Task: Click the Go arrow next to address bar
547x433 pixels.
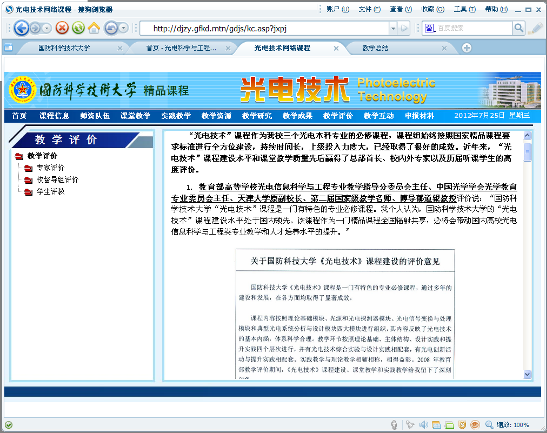Action: click(404, 28)
